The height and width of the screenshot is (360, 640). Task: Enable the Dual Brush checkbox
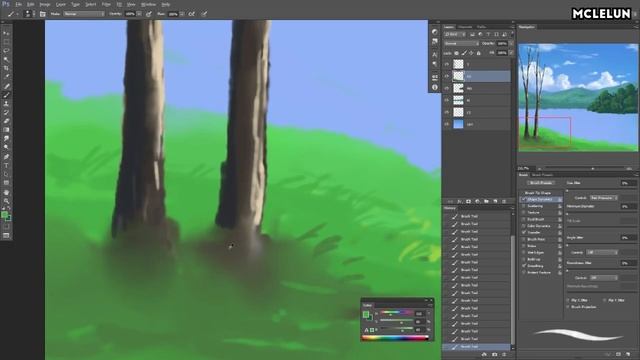(524, 219)
